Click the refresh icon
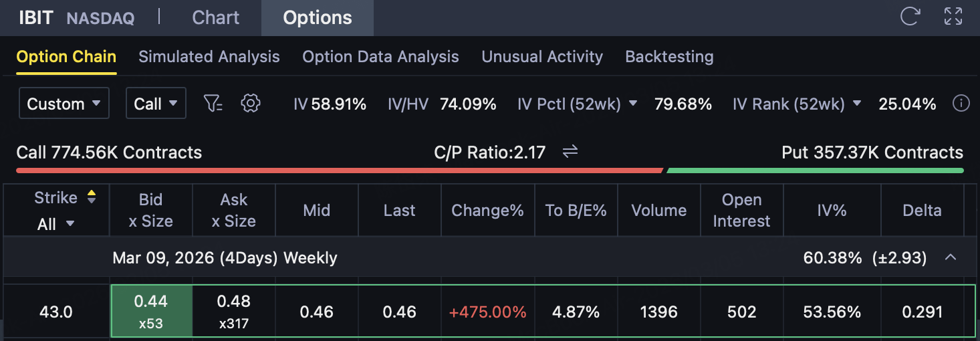Image resolution: width=980 pixels, height=341 pixels. pyautogui.click(x=910, y=16)
